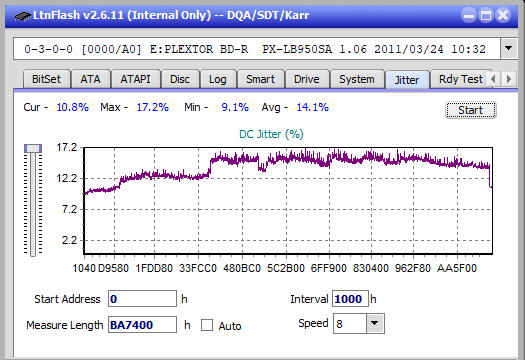Open the System tab
This screenshot has width=525, height=360.
[357, 79]
